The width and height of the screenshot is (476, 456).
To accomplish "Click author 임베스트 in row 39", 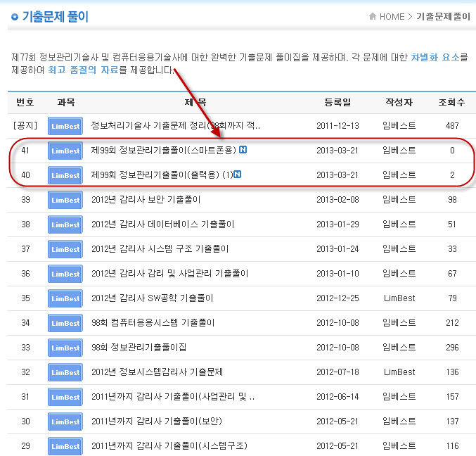I will (399, 200).
